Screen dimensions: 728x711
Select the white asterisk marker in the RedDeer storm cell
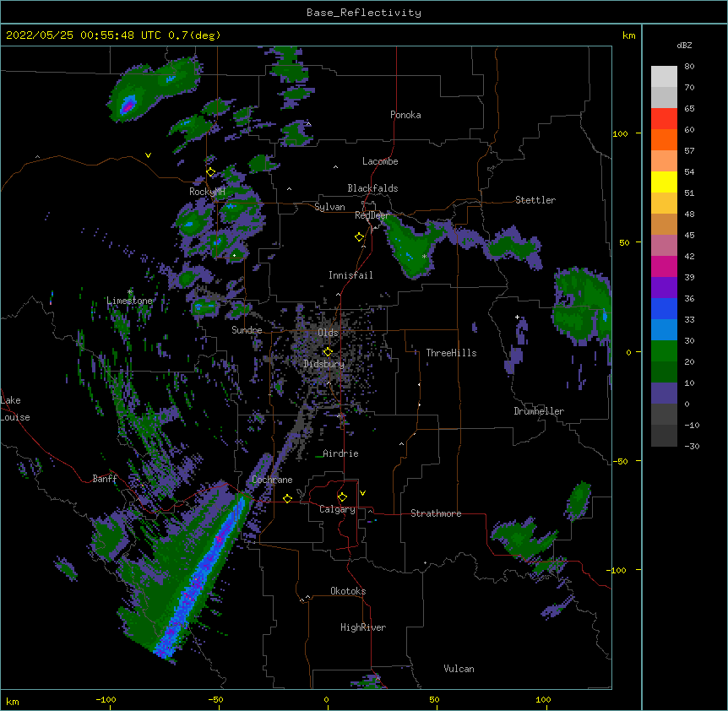click(424, 257)
